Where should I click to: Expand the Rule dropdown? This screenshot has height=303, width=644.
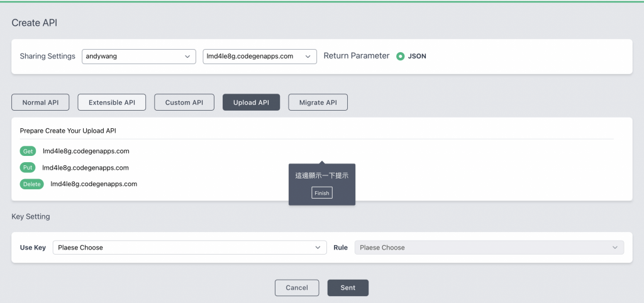(489, 248)
